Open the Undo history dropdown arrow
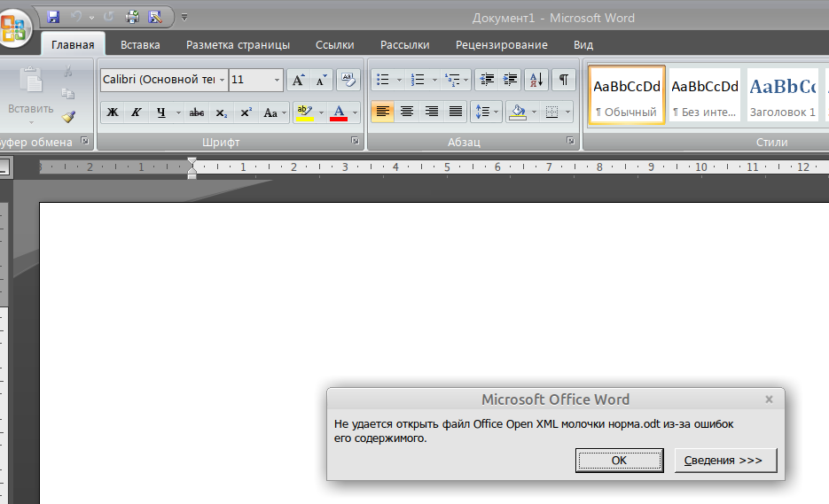829x504 pixels. click(91, 18)
